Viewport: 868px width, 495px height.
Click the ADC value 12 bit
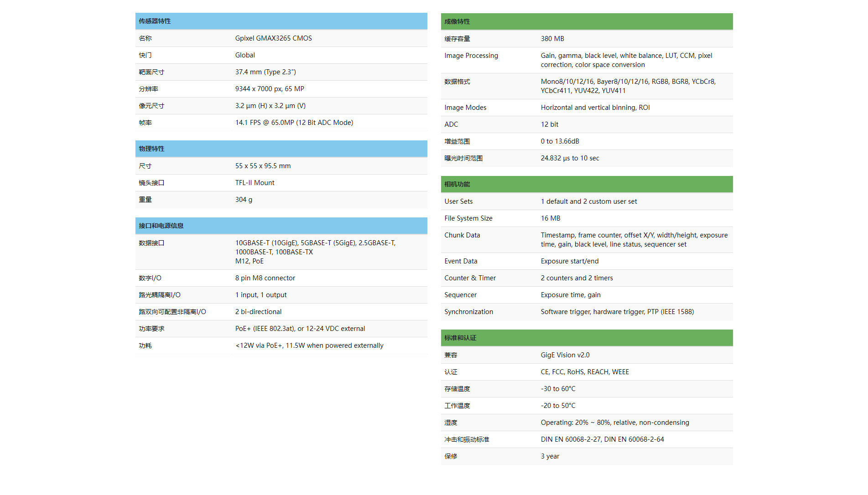pos(549,124)
